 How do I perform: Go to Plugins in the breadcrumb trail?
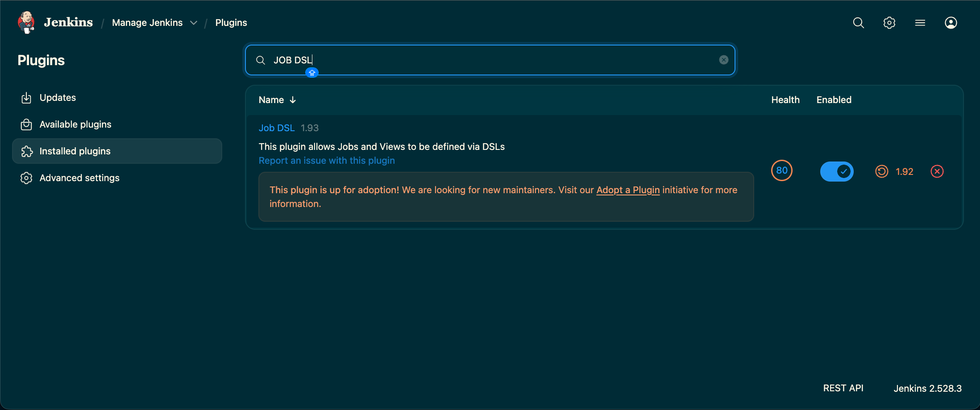coord(231,22)
